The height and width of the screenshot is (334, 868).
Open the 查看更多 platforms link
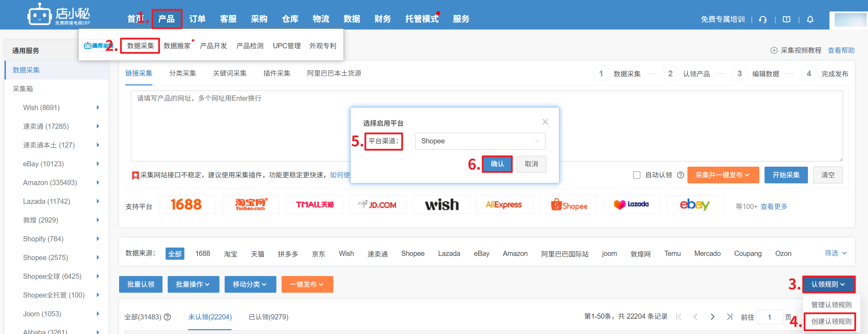[774, 207]
